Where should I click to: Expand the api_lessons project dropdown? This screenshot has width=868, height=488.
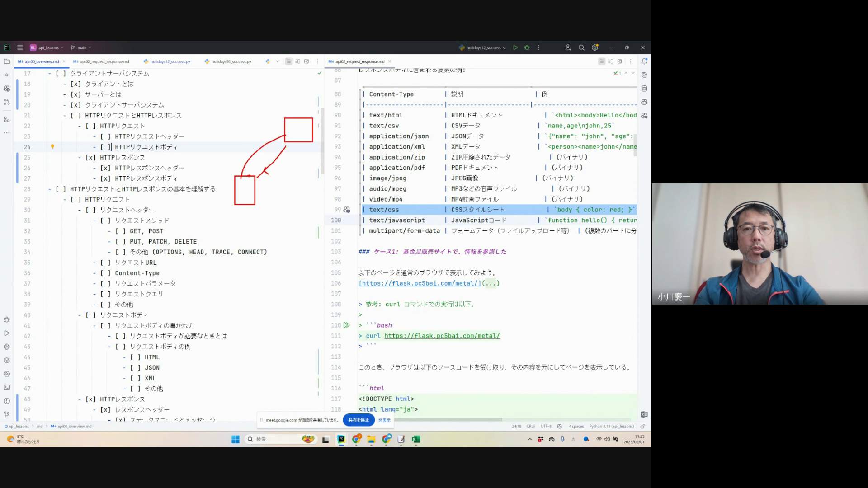point(48,47)
